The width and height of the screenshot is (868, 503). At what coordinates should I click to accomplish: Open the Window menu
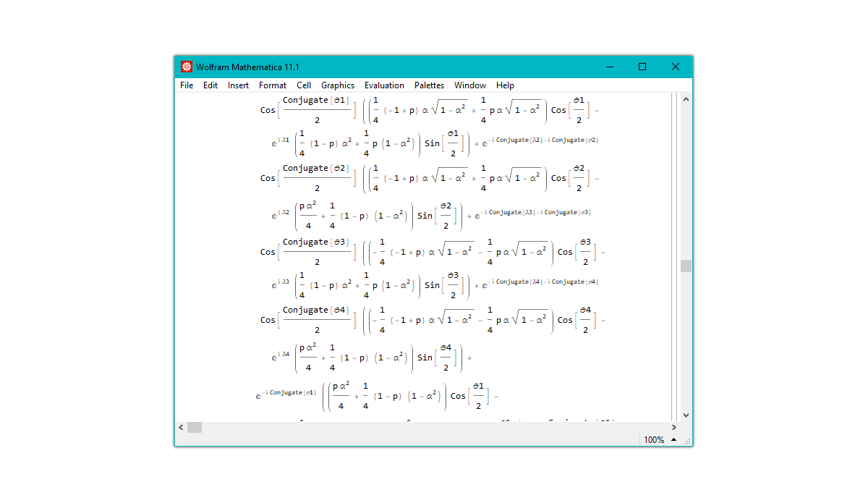[470, 85]
